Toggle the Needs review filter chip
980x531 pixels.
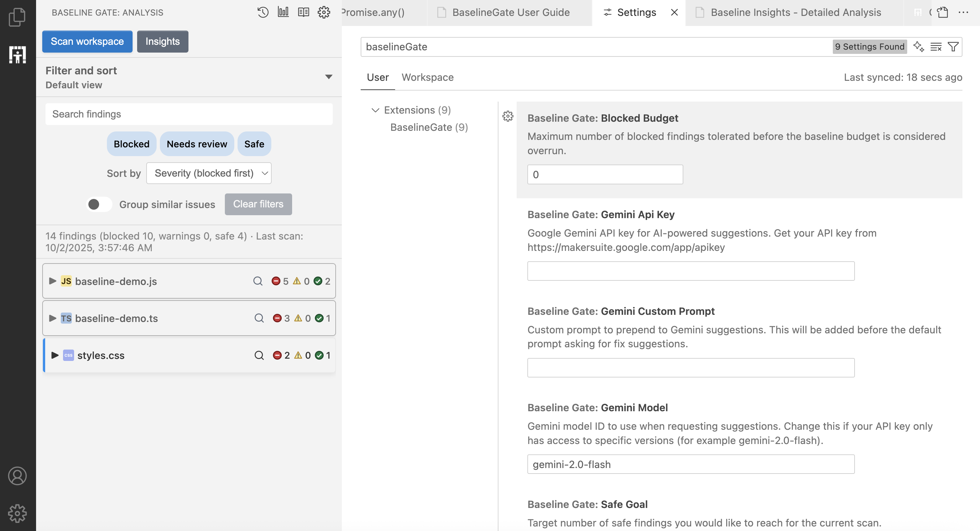pyautogui.click(x=197, y=144)
